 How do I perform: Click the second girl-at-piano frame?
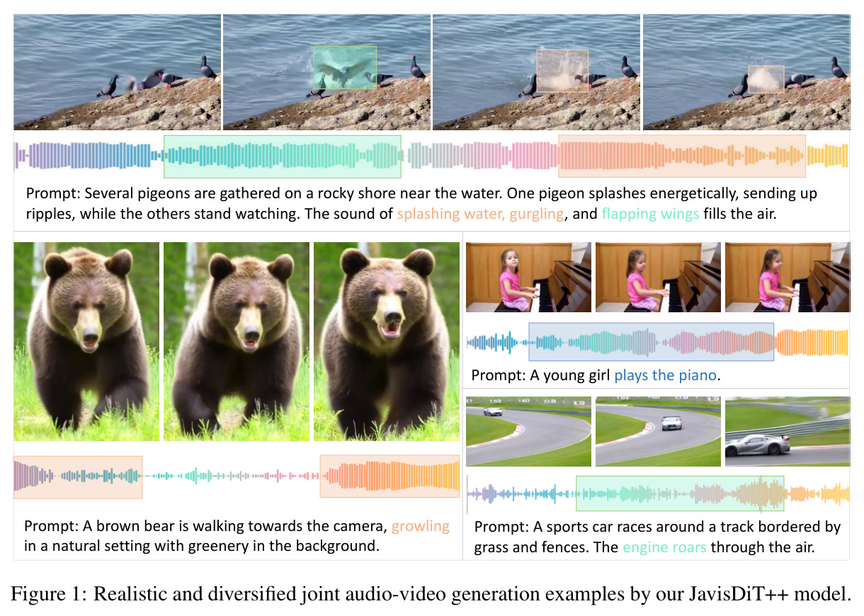(658, 277)
